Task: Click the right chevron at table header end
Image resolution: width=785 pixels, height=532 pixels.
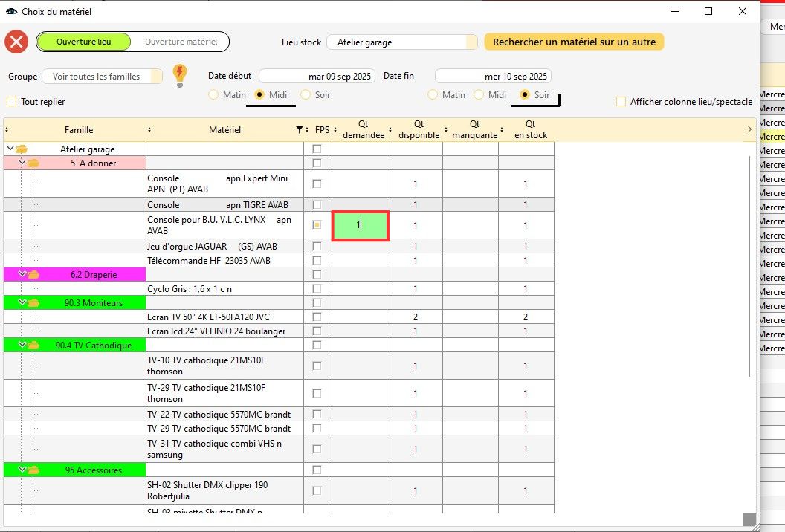Action: pyautogui.click(x=749, y=130)
